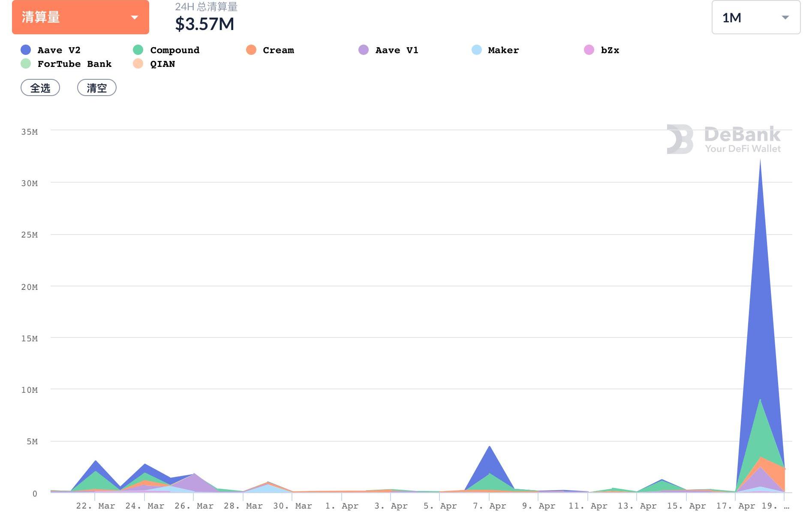Toggle Maker legend series
Viewport: 812px width, 512px height.
click(x=495, y=50)
